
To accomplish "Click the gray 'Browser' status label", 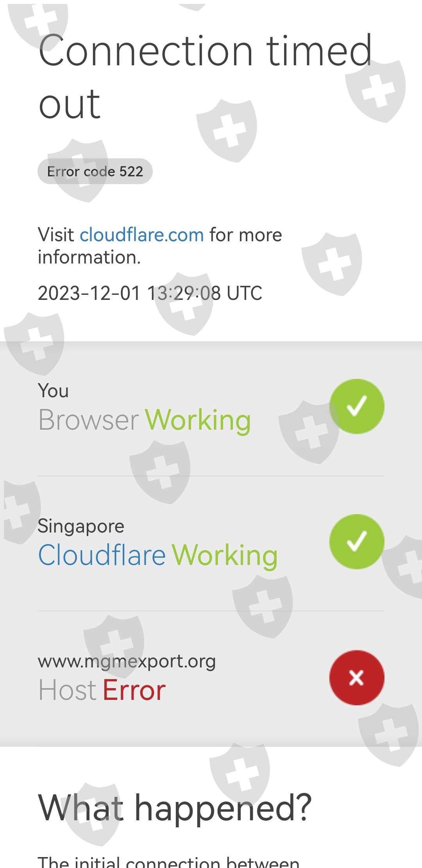I will tap(89, 420).
